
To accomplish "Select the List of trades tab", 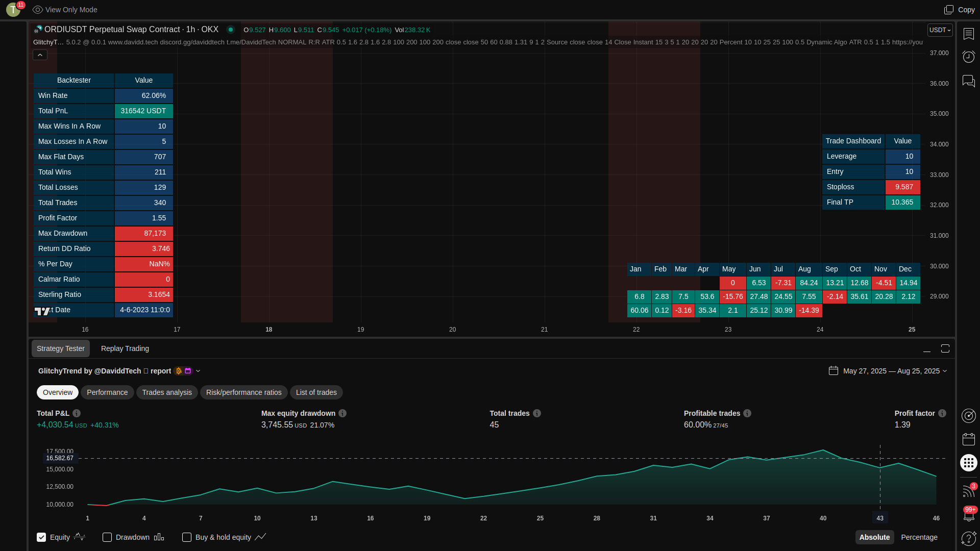I will [x=316, y=392].
